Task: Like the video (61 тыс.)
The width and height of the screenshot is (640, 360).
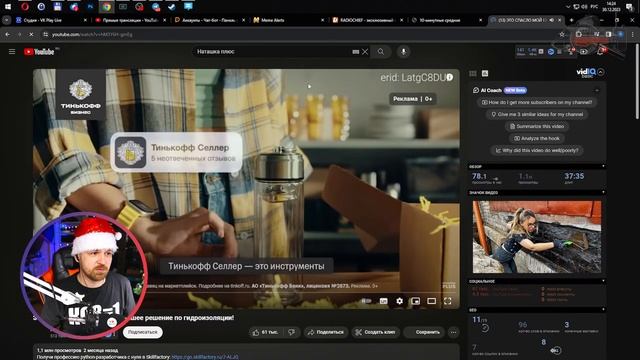Action: (265, 332)
